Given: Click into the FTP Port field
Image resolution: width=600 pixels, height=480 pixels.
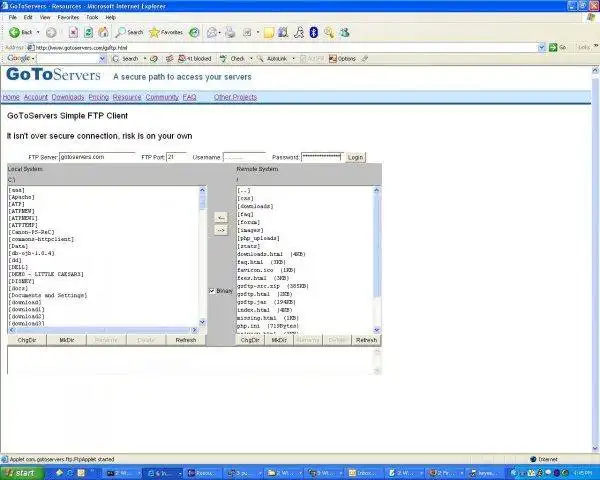Looking at the screenshot, I should click(176, 157).
